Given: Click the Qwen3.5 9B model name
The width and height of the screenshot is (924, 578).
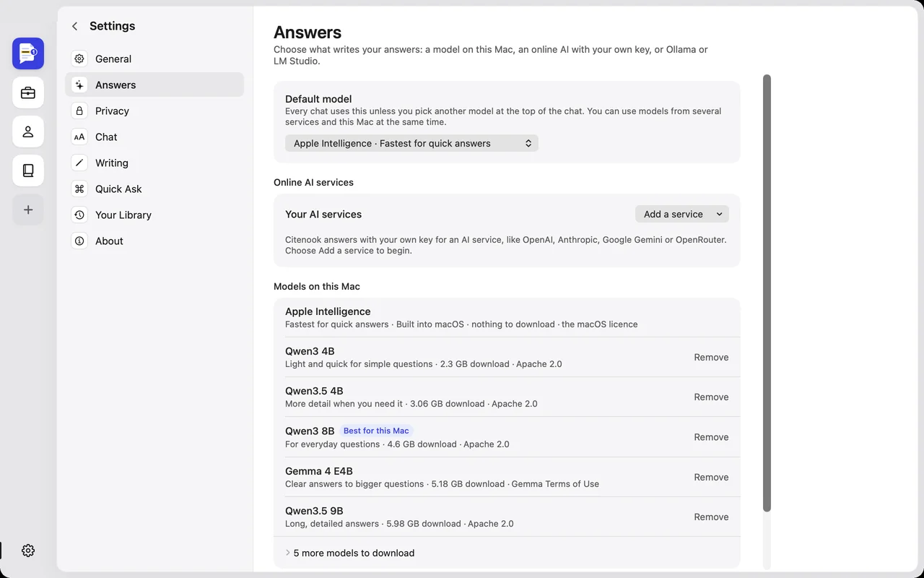Looking at the screenshot, I should 314,511.
